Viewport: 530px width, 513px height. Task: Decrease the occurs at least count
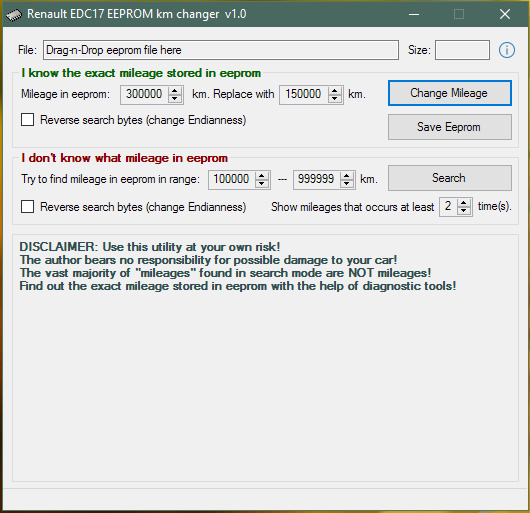tap(464, 211)
